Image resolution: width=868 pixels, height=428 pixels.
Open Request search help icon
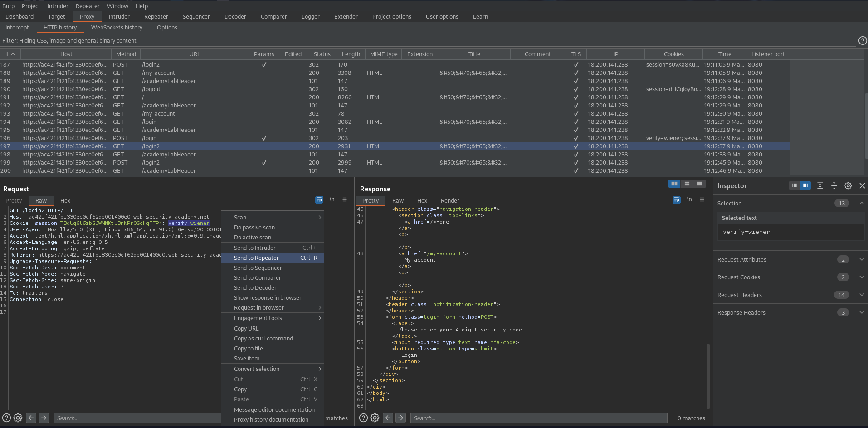[6, 418]
